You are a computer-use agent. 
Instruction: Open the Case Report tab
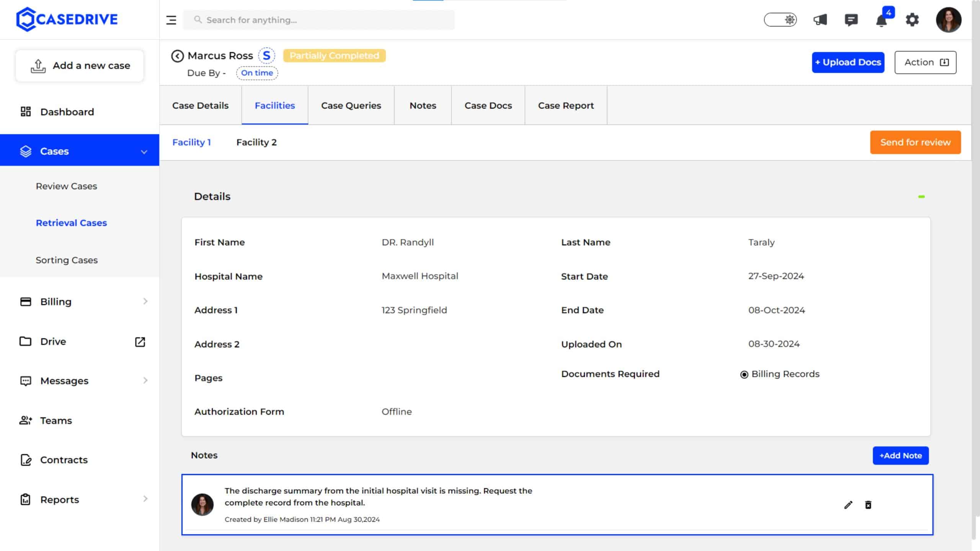[x=566, y=105]
